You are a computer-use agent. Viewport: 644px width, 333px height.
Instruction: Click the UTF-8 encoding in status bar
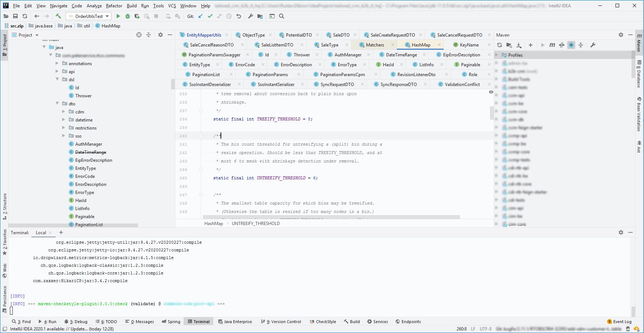486,329
